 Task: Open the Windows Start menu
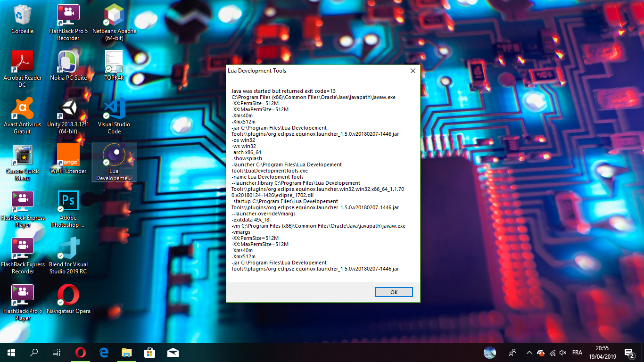tap(11, 353)
